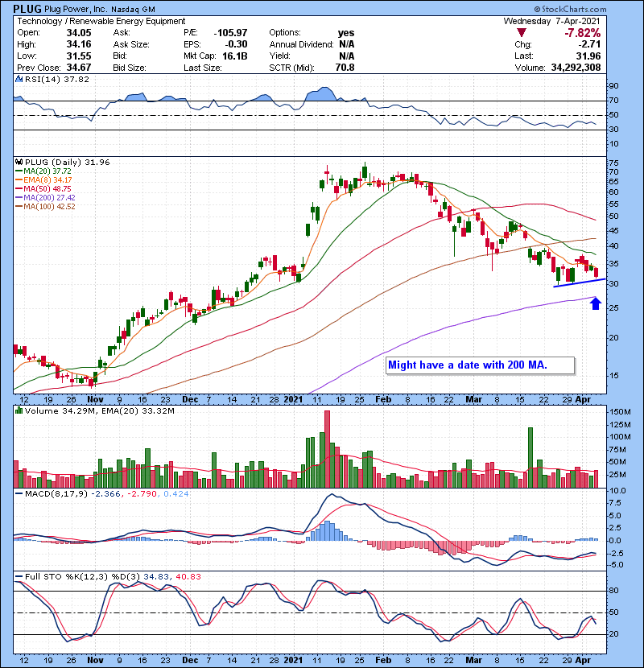Click the stochastic %D value 40.83
This screenshot has width=644, height=668.
188,577
